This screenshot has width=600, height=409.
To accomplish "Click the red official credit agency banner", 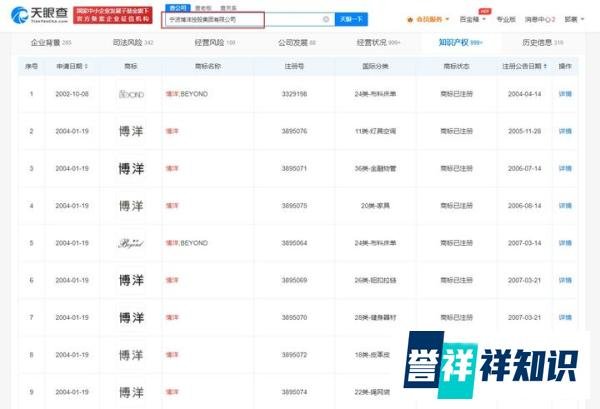I will [112, 15].
